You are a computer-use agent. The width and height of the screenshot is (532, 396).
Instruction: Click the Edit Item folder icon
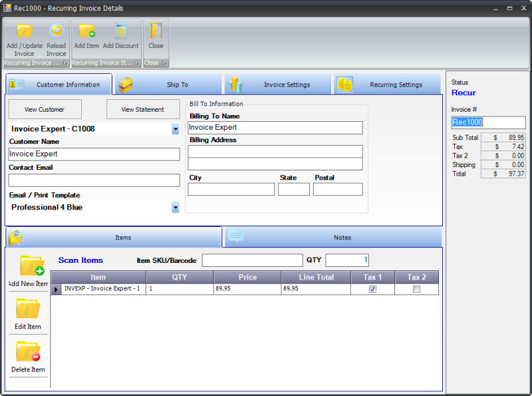coord(28,309)
